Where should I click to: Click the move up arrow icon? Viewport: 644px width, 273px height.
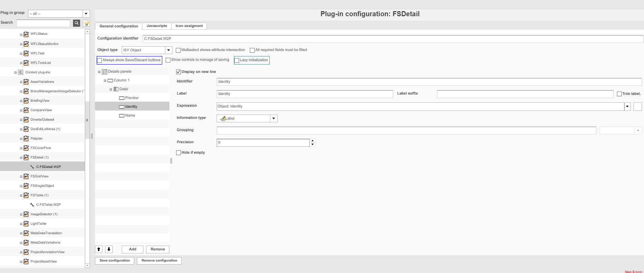coord(99,249)
